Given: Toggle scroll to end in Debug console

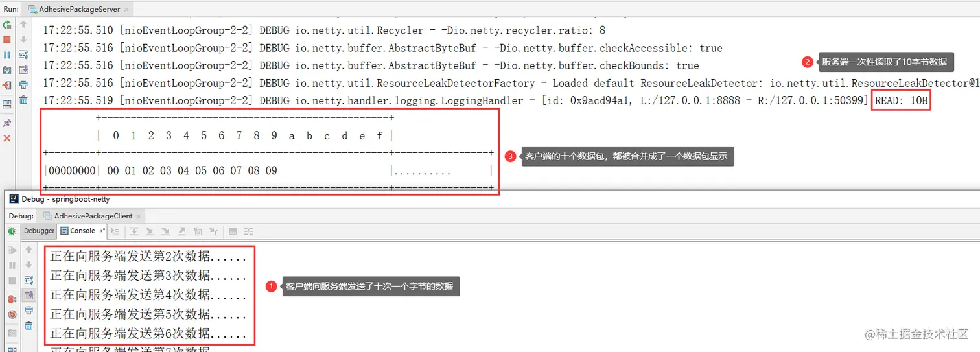Looking at the screenshot, I should (x=29, y=295).
